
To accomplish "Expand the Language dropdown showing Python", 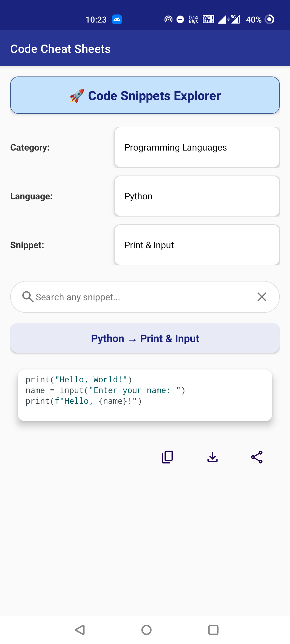I will click(197, 196).
